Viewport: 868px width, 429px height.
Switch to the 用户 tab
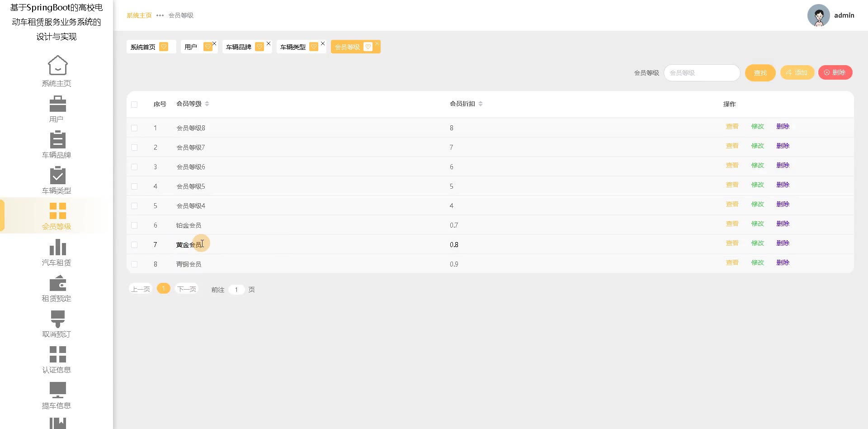pyautogui.click(x=199, y=47)
